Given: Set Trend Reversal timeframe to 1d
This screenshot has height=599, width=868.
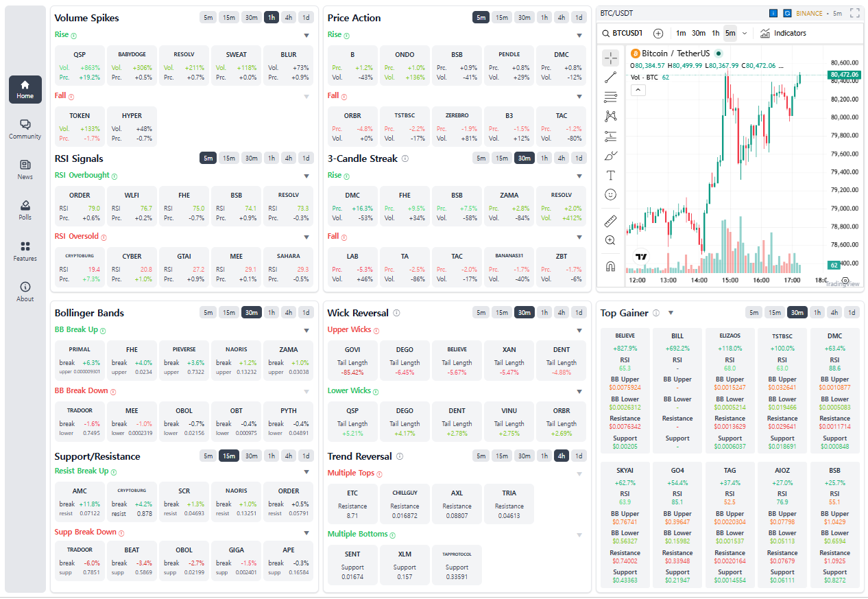Looking at the screenshot, I should [x=579, y=456].
